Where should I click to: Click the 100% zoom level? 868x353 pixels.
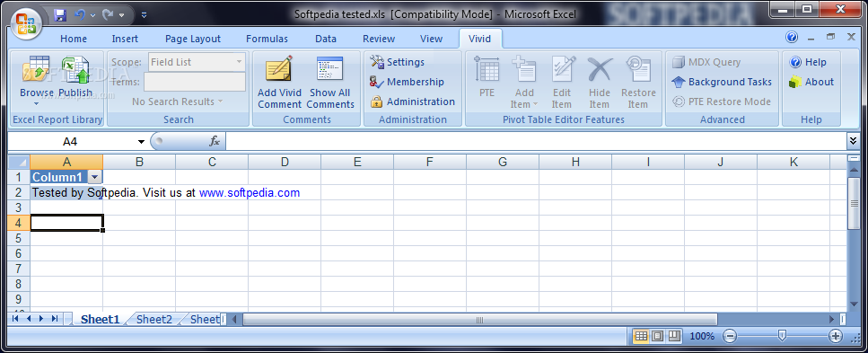pos(702,336)
